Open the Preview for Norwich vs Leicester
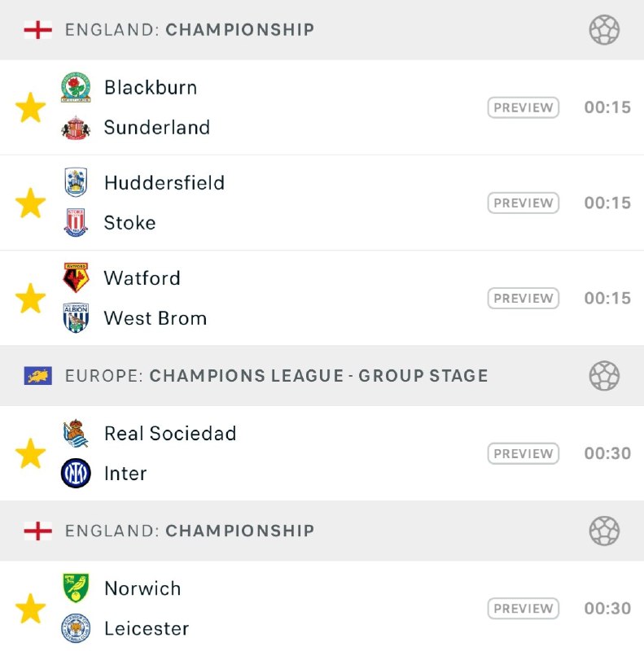This screenshot has height=651, width=644. click(x=524, y=609)
